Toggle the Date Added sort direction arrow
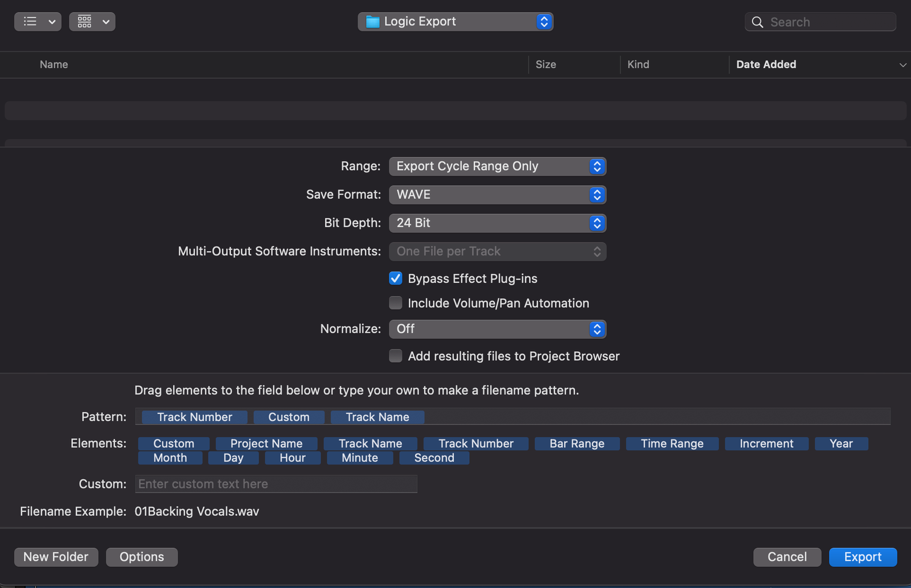Screen dimensions: 911x588 pyautogui.click(x=902, y=65)
